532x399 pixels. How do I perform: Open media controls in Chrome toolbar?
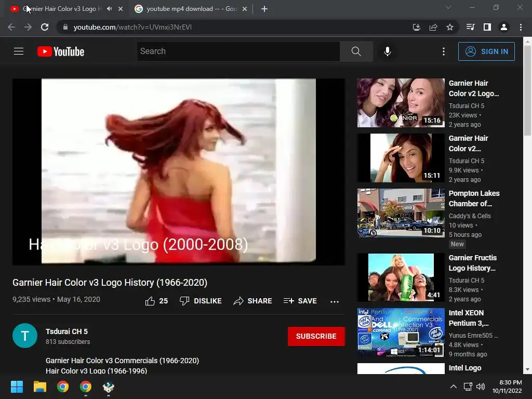470,27
